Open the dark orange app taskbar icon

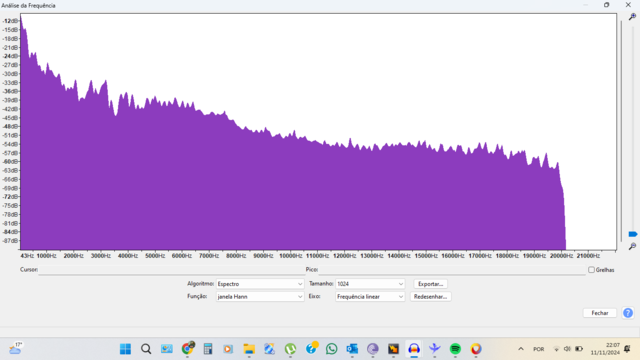(x=393, y=349)
